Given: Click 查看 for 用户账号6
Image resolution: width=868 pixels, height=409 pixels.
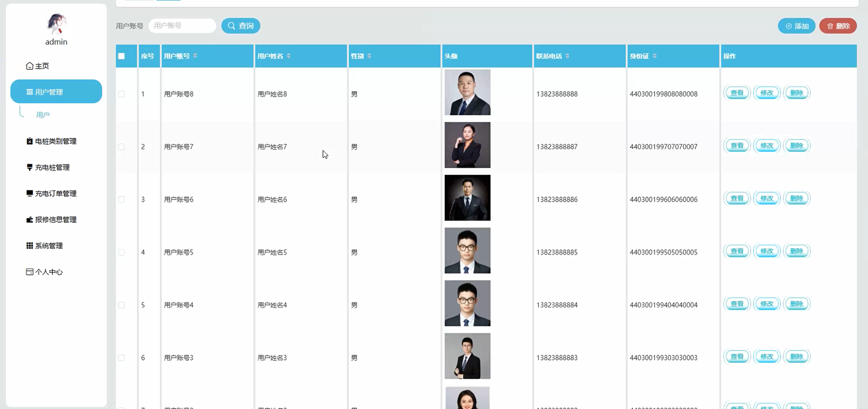Looking at the screenshot, I should pos(737,198).
